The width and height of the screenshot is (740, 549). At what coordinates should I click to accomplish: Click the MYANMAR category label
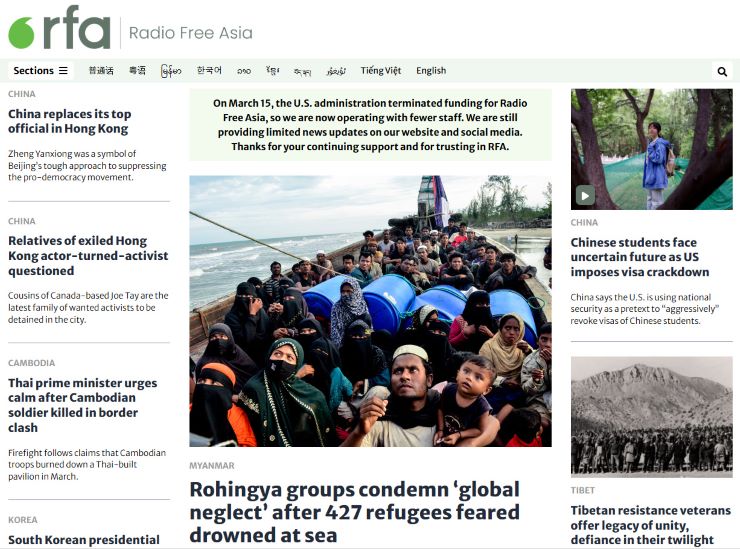(212, 465)
